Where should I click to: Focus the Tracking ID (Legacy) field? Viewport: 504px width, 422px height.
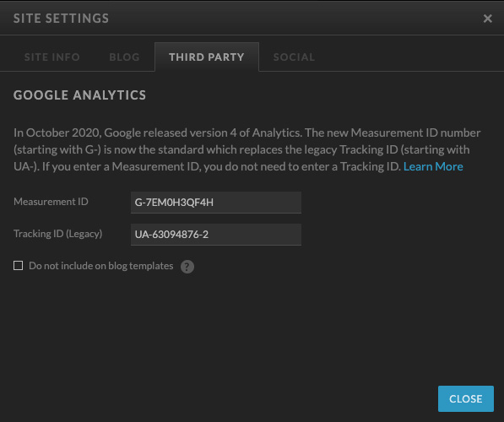(216, 235)
